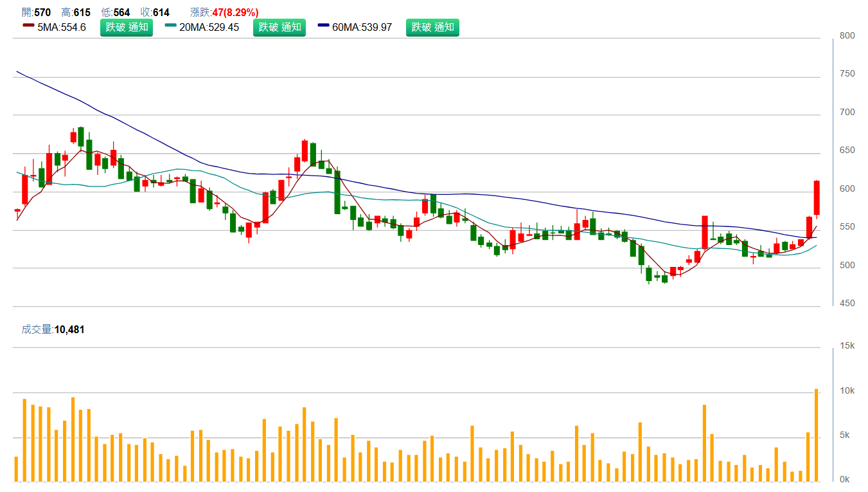This screenshot has height=492, width=868.
Task: Click the dark red 5MA legend swatch
Action: 28,26
